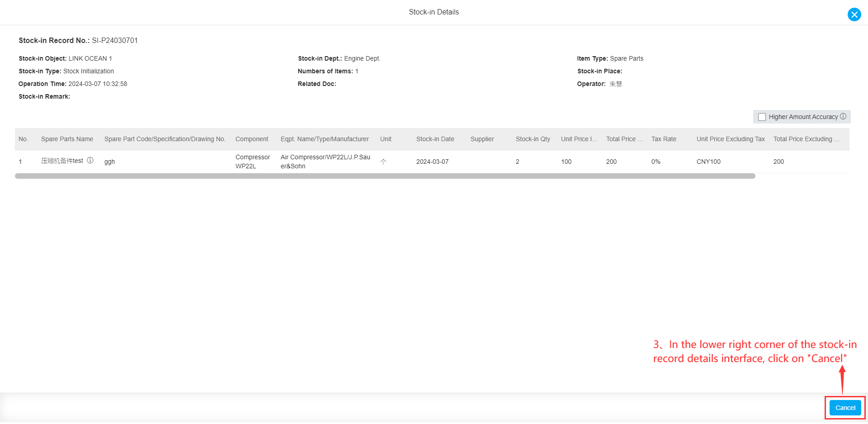868x424 pixels.
Task: Close the Stock-in Details dialog
Action: (854, 14)
